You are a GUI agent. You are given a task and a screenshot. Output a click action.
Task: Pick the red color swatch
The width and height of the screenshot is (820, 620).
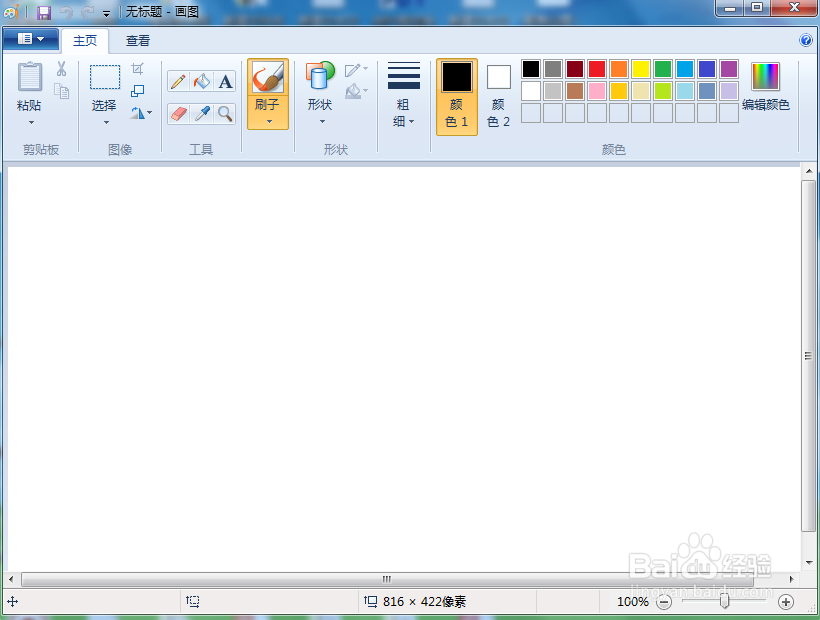click(597, 69)
